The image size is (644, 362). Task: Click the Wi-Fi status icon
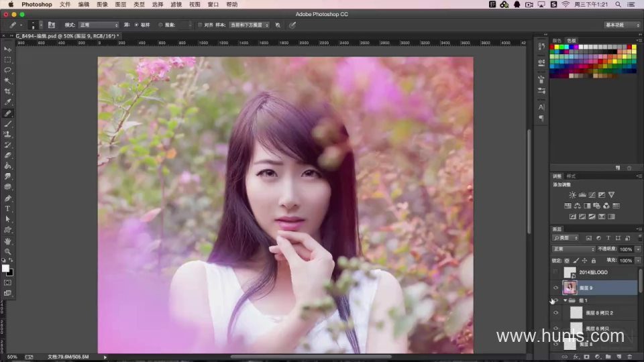pyautogui.click(x=566, y=4)
